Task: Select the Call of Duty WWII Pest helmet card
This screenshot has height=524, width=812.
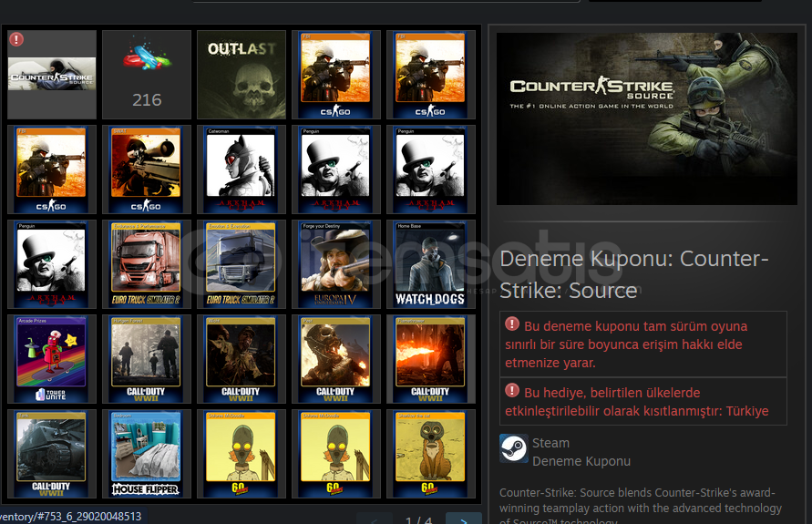Action: 336,359
